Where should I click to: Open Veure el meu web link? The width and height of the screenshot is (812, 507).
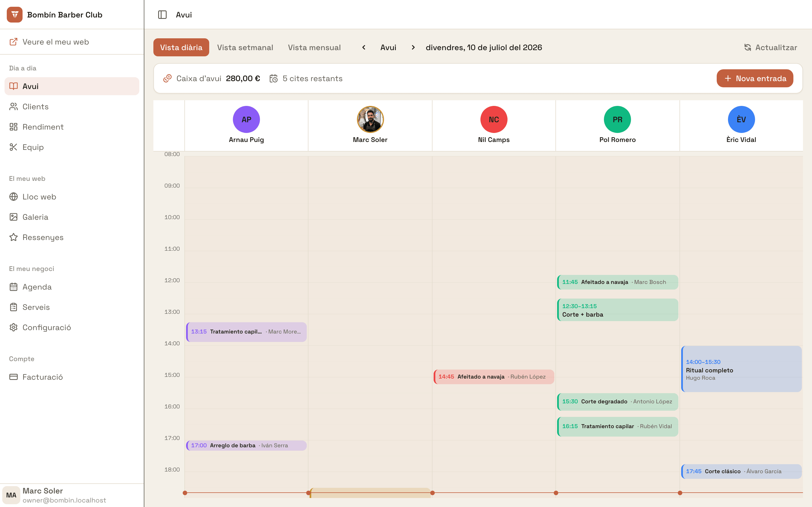[72, 42]
